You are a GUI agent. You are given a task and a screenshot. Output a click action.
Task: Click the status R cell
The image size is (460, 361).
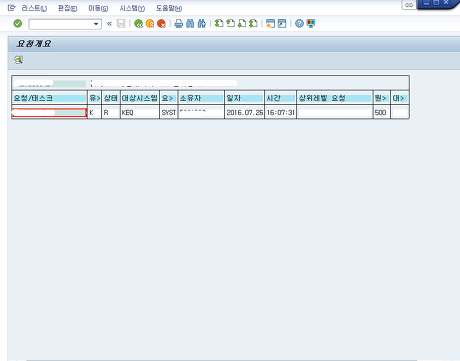(x=111, y=113)
